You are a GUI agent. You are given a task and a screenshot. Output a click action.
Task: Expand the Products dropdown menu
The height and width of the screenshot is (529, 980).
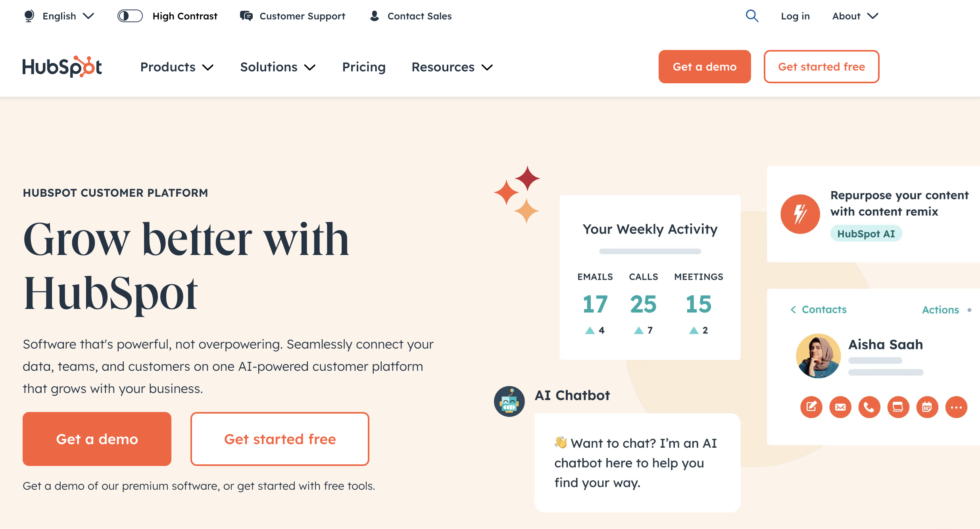pos(177,67)
